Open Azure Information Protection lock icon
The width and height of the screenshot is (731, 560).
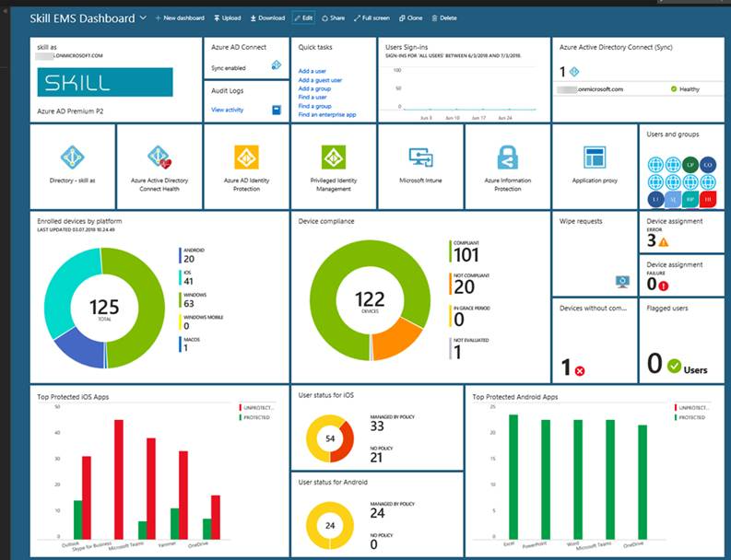click(x=507, y=157)
